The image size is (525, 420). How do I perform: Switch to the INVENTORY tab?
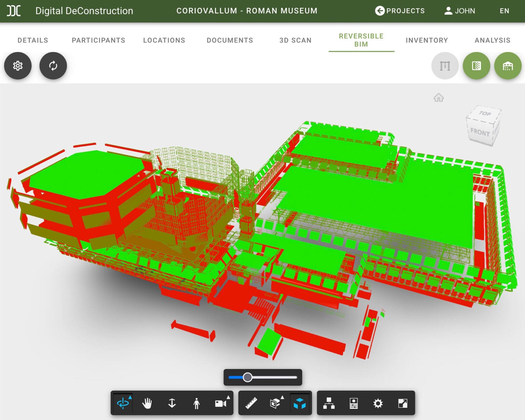(427, 40)
